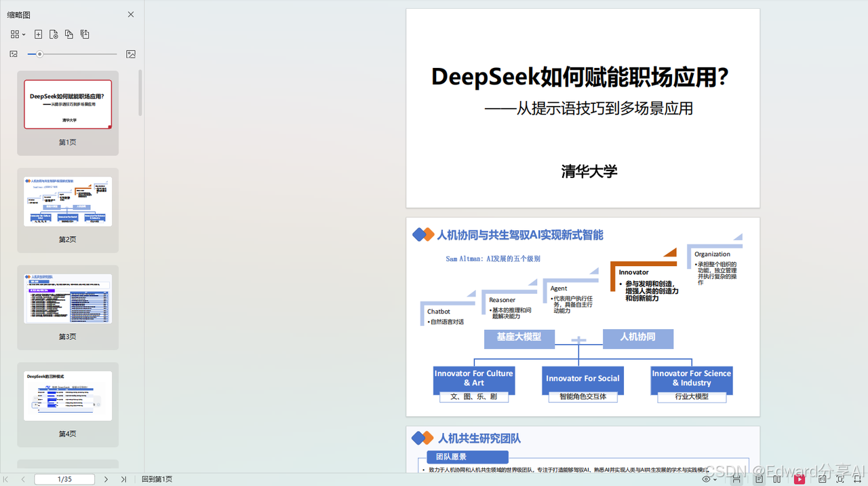The image size is (868, 486).
Task: Click the Innovator For Social box
Action: (583, 379)
